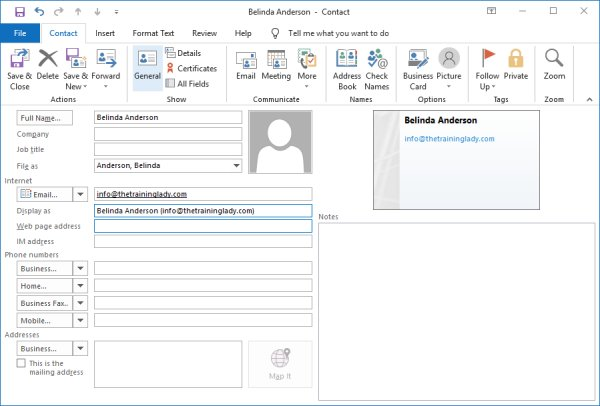This screenshot has width=600, height=406.
Task: Show the Details view
Action: pos(183,53)
